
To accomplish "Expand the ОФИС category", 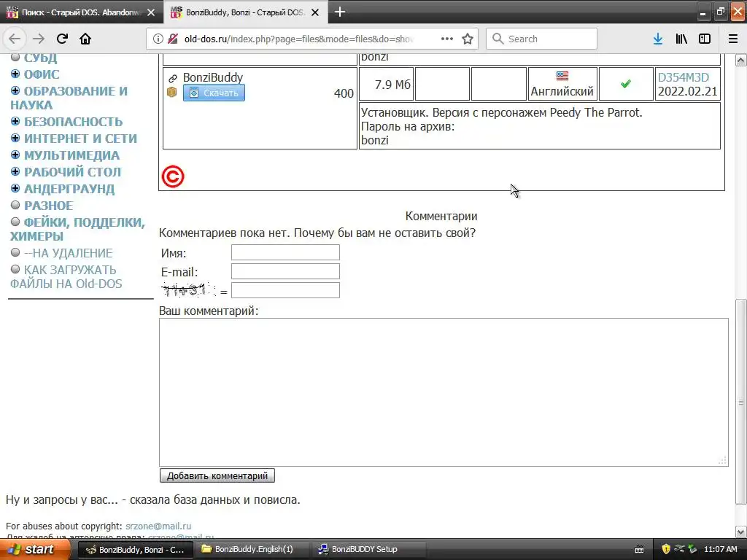I will pyautogui.click(x=15, y=74).
